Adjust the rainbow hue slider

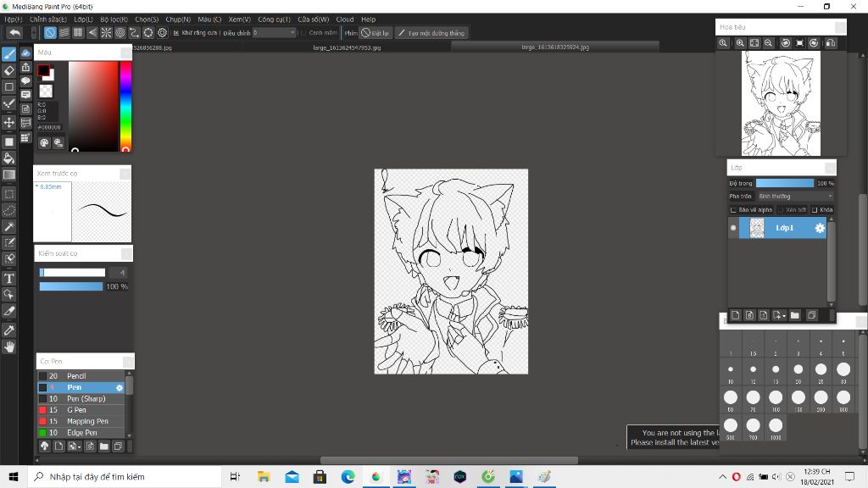[x=125, y=106]
